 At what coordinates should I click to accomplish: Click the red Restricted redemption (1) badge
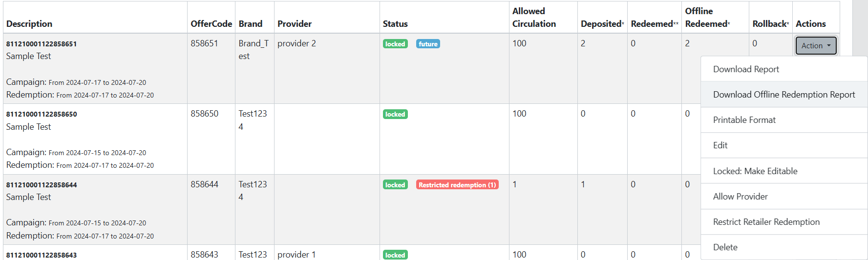coord(457,185)
